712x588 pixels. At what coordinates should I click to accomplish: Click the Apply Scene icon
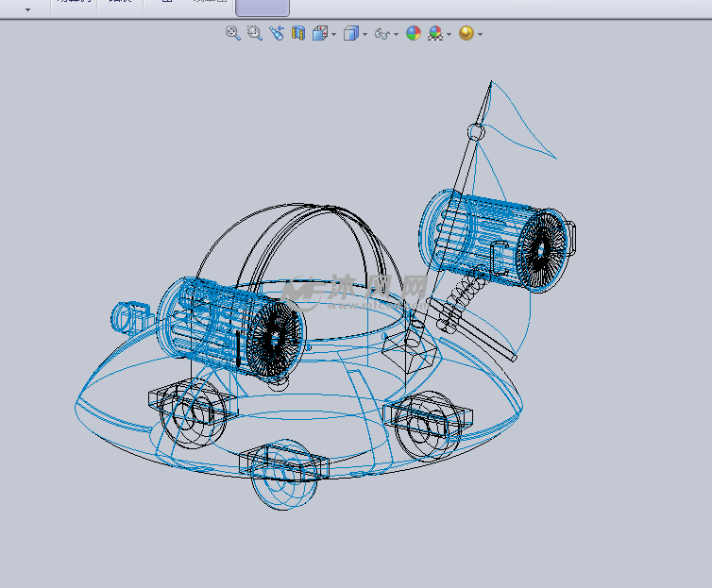[435, 33]
